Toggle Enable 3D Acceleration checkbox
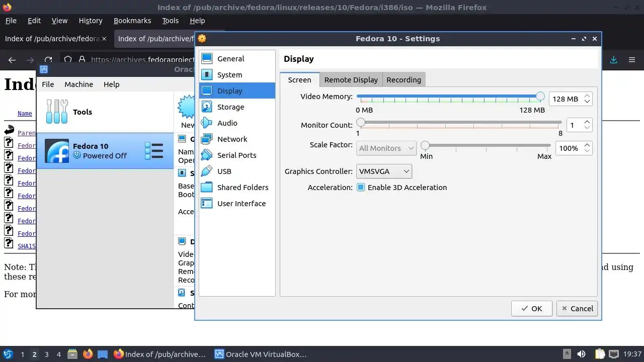This screenshot has height=362, width=644. [x=361, y=187]
